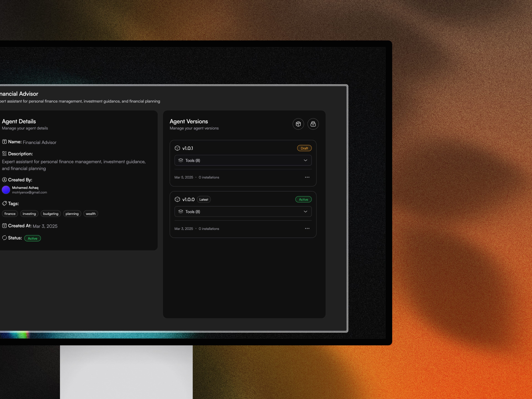Click the Active status badge in Agent Details
This screenshot has height=399, width=532.
(32, 238)
